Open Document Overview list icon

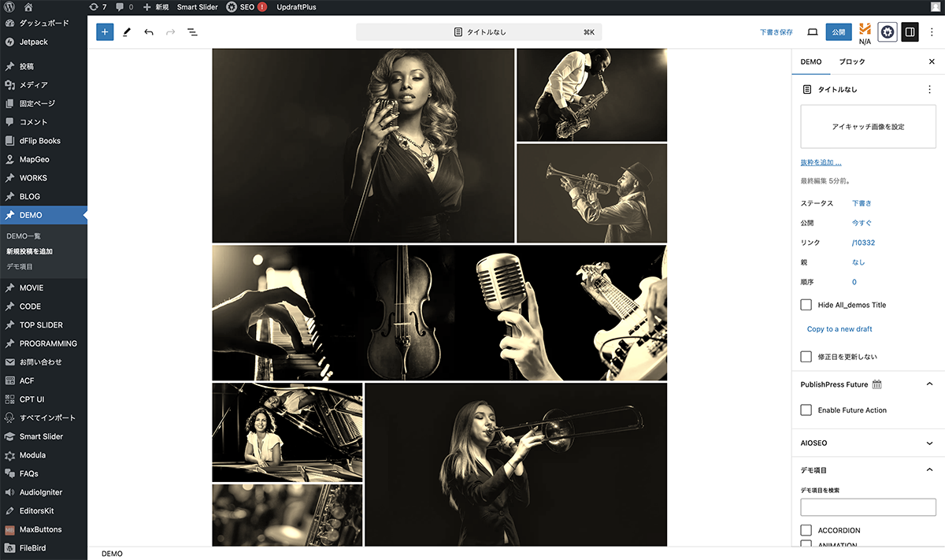pyautogui.click(x=192, y=32)
